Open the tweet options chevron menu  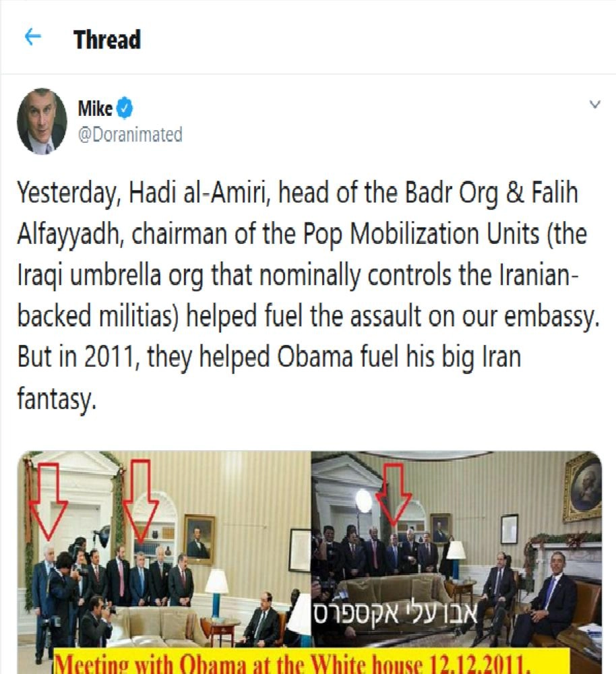pos(594,104)
